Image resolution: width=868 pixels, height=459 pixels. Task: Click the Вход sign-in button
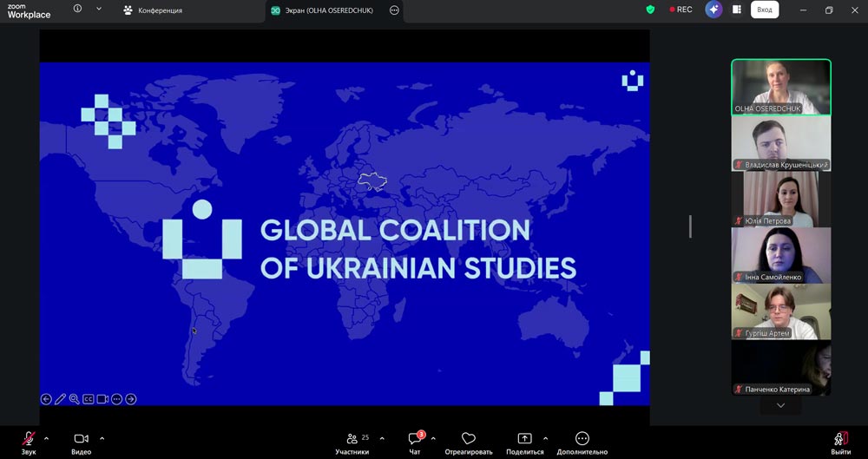765,10
